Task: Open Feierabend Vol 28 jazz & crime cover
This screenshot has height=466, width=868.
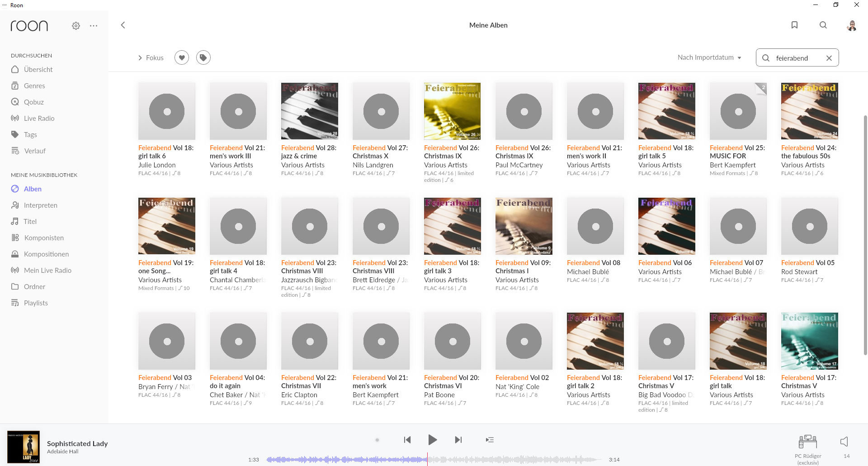Action: pos(310,111)
